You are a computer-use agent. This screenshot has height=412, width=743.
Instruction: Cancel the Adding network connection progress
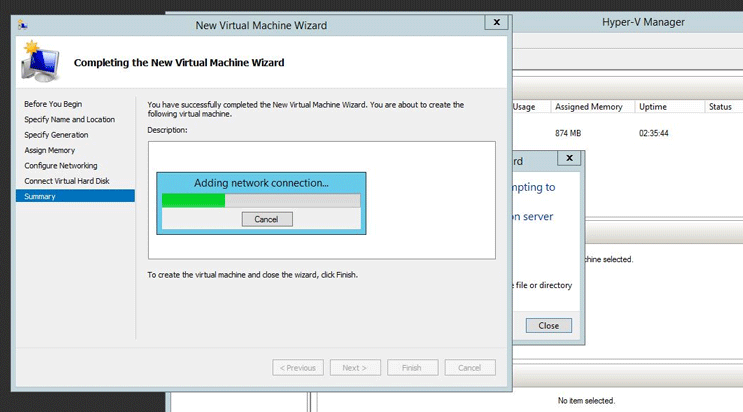point(266,219)
